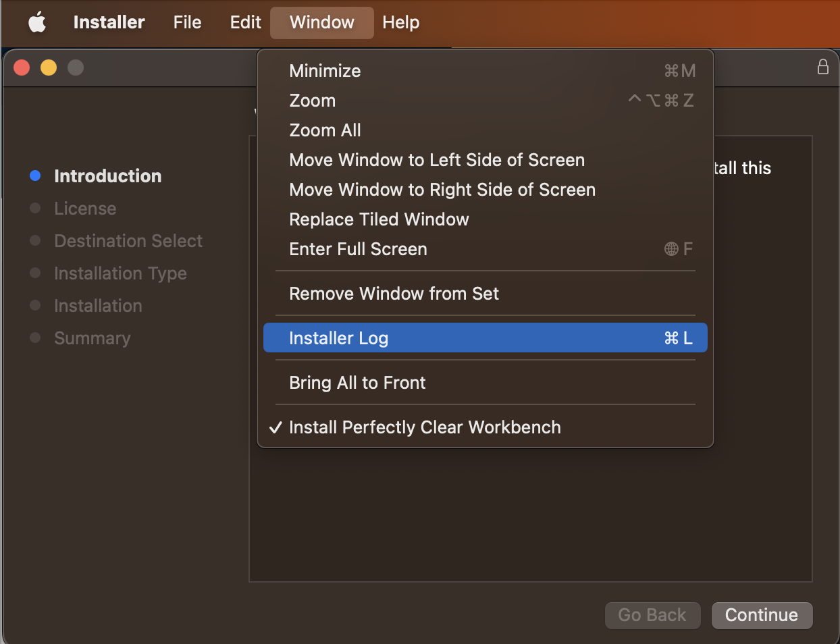Select checked Install Perfectly Clear Workbench window
840x644 pixels.
[424, 427]
